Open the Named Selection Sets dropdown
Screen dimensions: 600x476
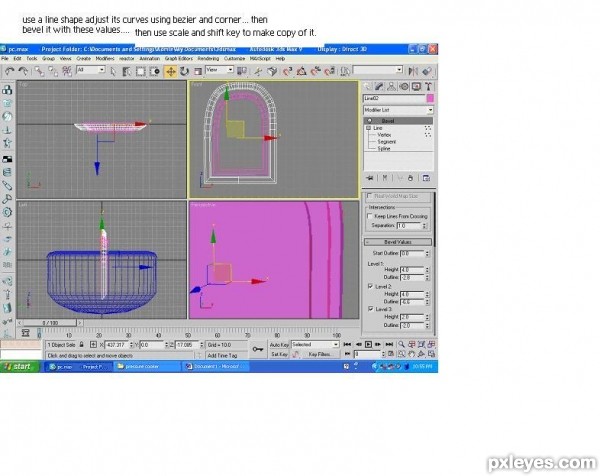[x=377, y=70]
